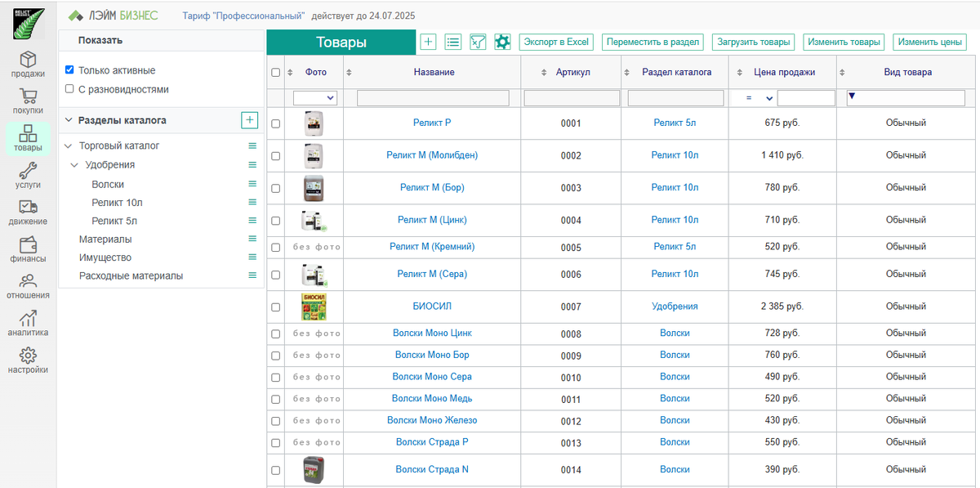Collapse the Удобрения tree node

(x=75, y=164)
